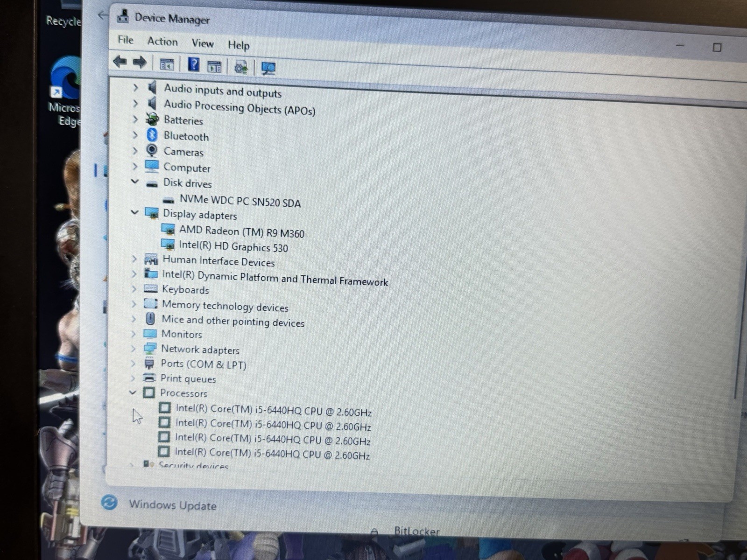Select Intel(R) Dynamic Platform and Thermal Framework
This screenshot has width=747, height=560.
click(x=275, y=278)
